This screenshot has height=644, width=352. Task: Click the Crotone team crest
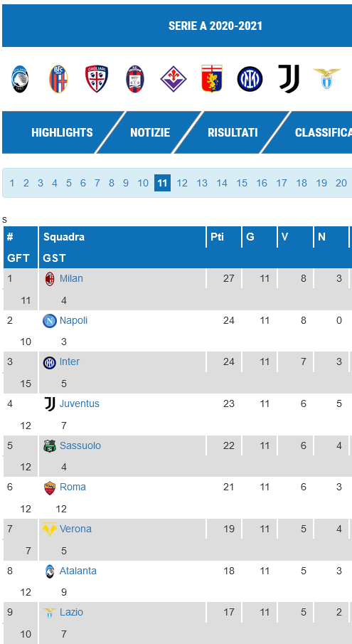(135, 79)
